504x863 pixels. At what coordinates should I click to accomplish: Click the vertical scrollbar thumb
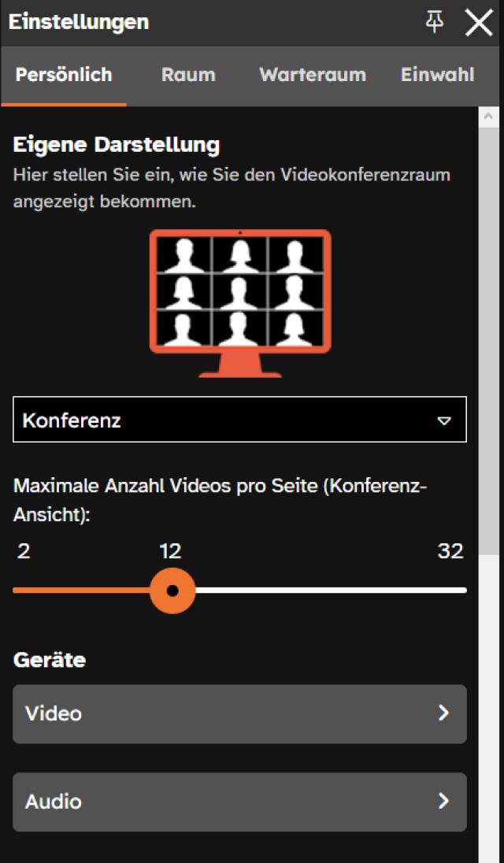click(x=488, y=339)
